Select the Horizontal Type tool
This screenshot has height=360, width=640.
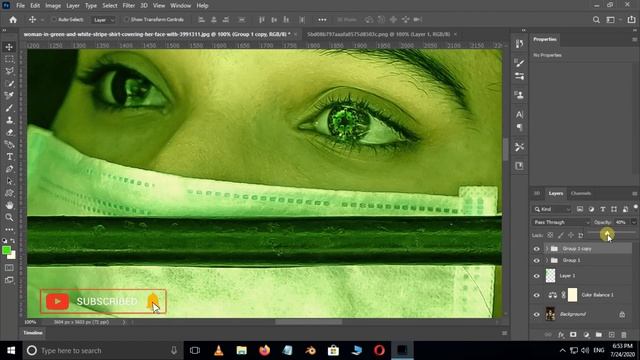tap(9, 157)
